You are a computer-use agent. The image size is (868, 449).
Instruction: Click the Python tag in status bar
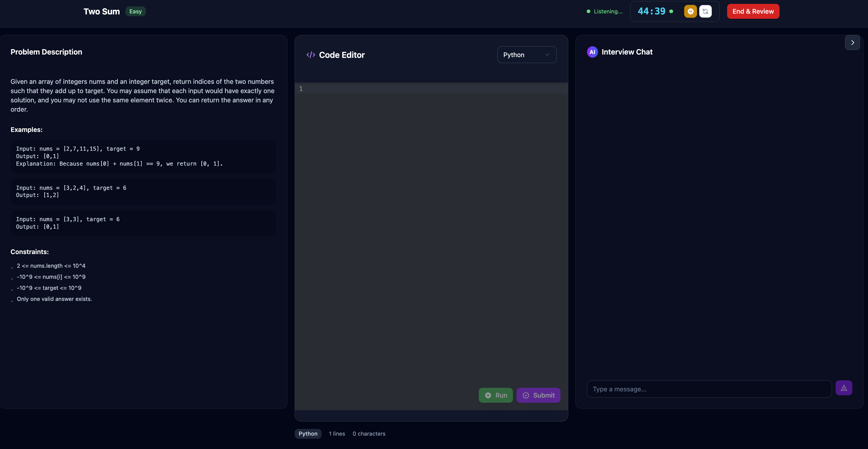pyautogui.click(x=308, y=434)
